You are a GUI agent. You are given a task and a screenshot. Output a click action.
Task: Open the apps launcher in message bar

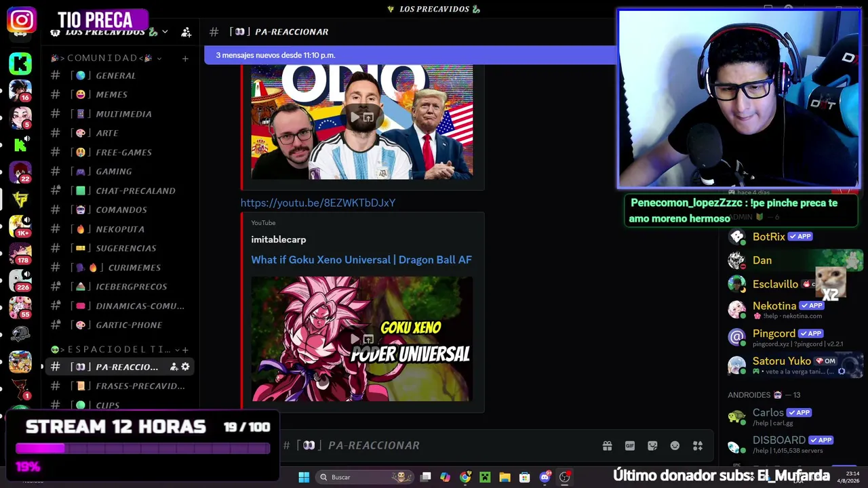[698, 445]
